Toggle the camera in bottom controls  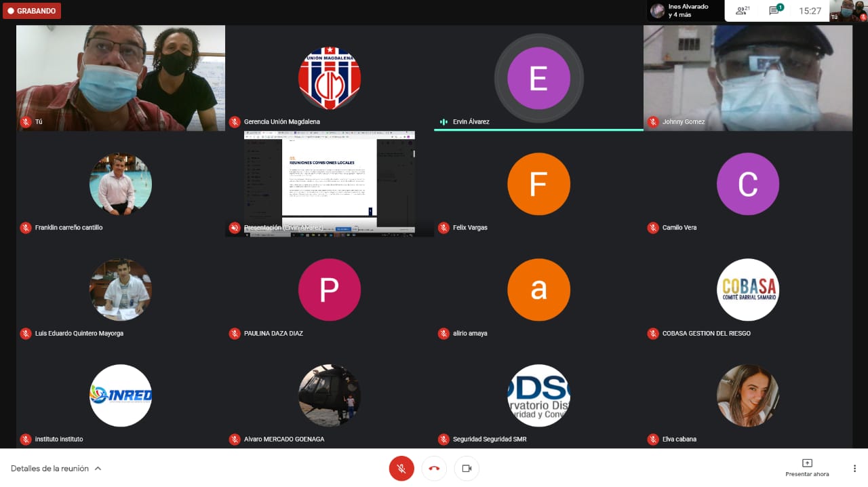tap(467, 468)
